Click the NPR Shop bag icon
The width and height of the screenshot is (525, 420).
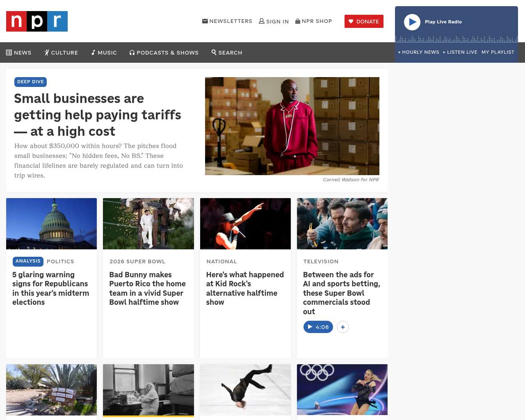coord(298,21)
